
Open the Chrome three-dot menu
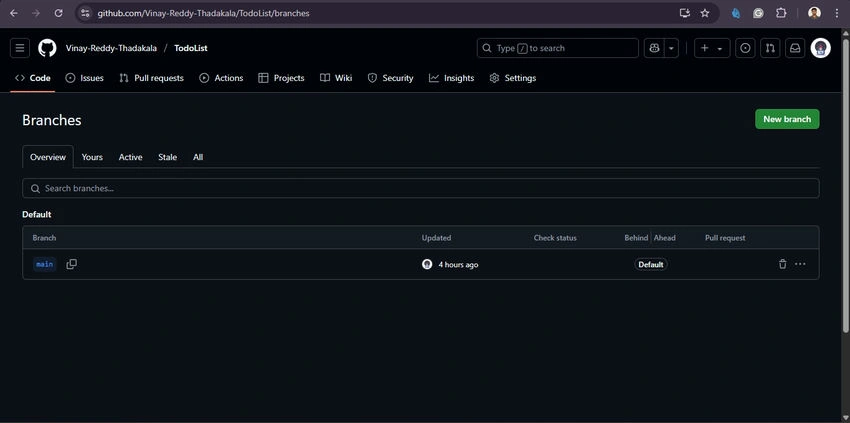tap(837, 13)
